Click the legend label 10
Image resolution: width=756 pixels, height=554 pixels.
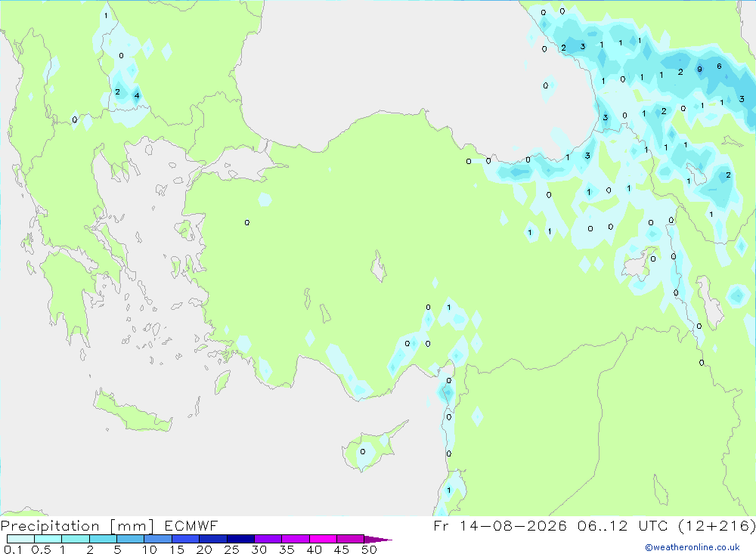click(x=150, y=549)
